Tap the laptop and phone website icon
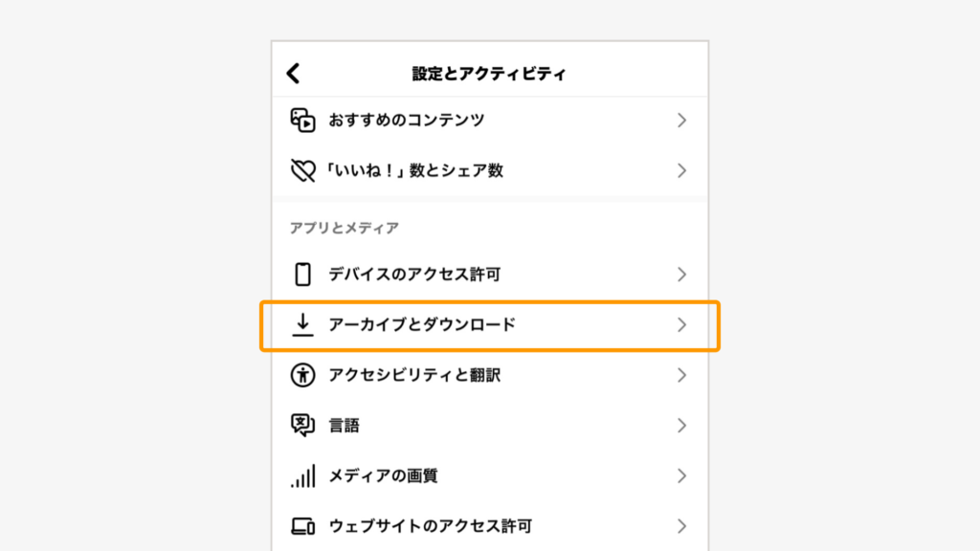980x551 pixels. coord(302,526)
